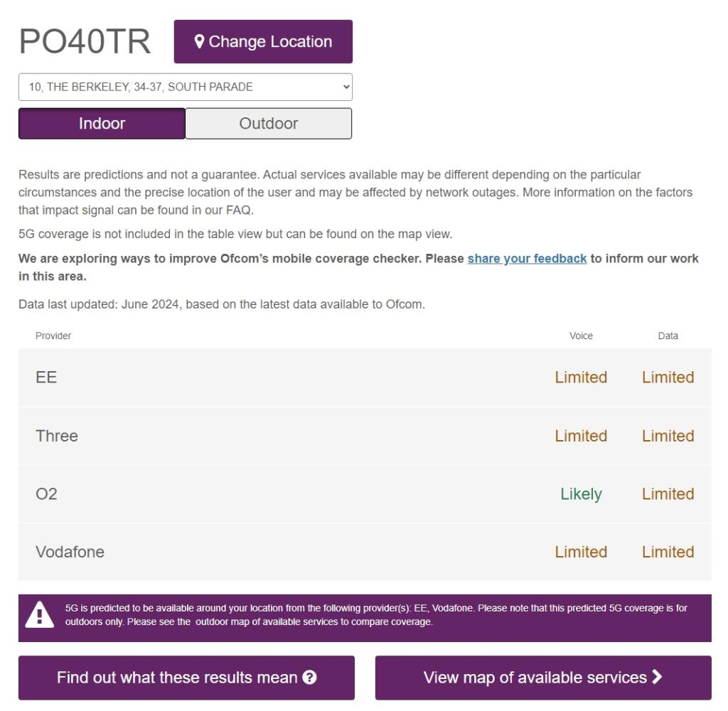Click the question mark icon on results button
Screen dimensions: 728x711
click(x=309, y=677)
